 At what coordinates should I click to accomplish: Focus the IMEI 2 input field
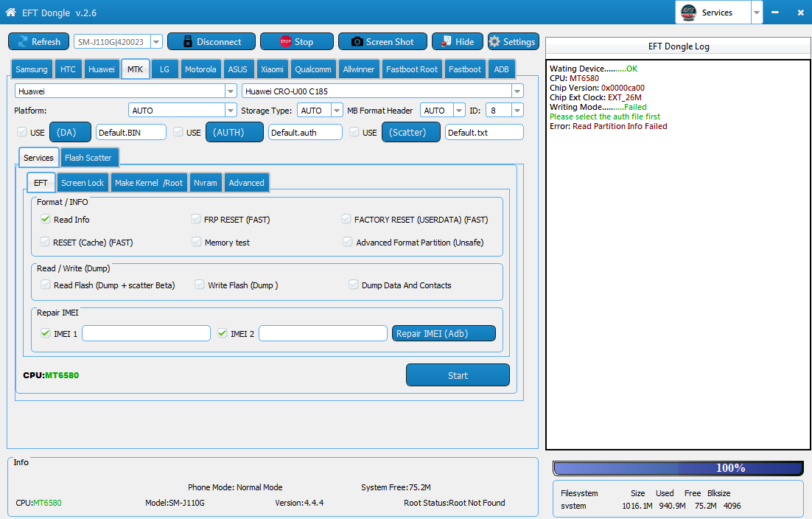coord(323,333)
